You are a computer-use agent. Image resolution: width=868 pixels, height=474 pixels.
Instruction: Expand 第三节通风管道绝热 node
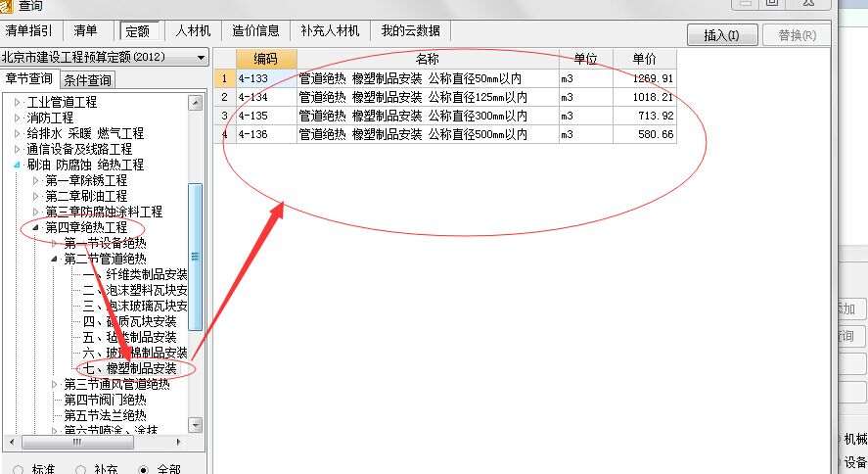point(54,384)
